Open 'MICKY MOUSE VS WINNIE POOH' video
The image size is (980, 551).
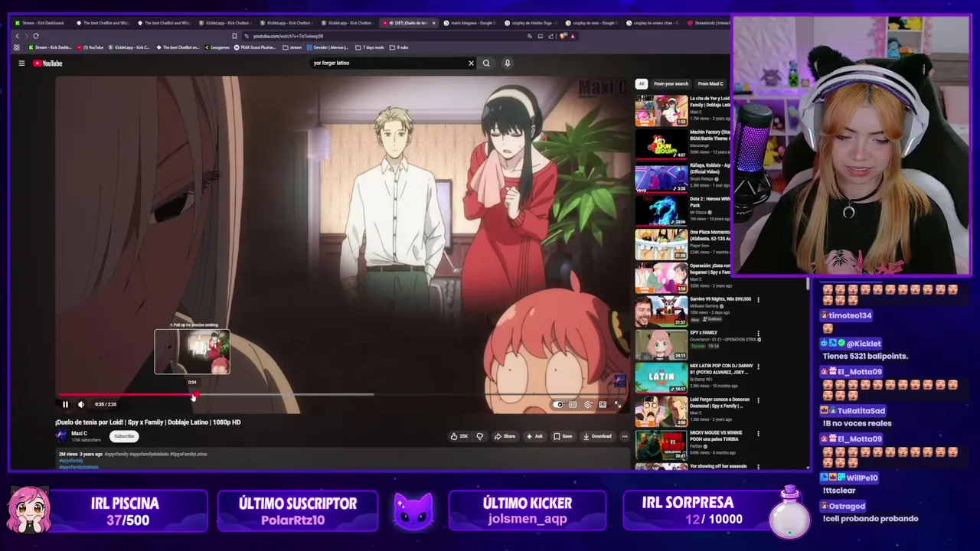pos(661,445)
